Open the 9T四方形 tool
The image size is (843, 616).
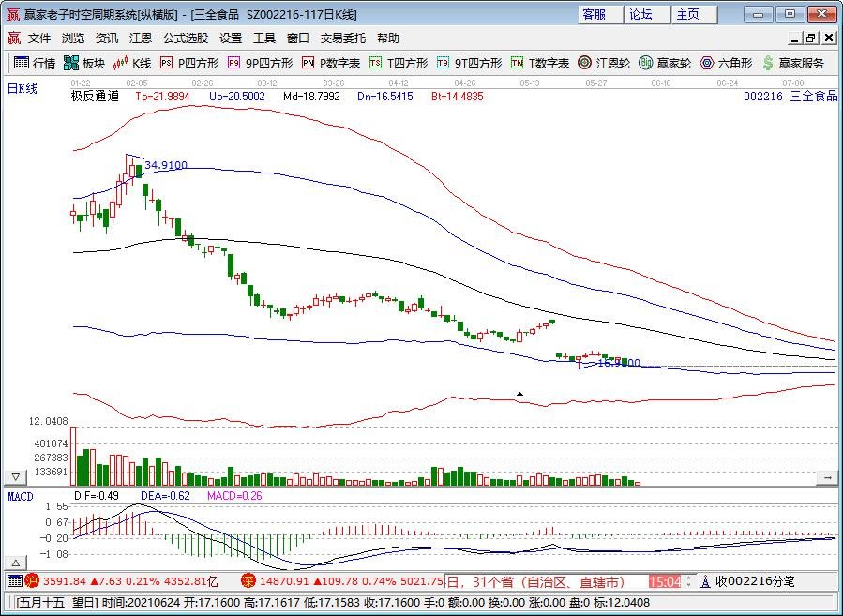(470, 64)
